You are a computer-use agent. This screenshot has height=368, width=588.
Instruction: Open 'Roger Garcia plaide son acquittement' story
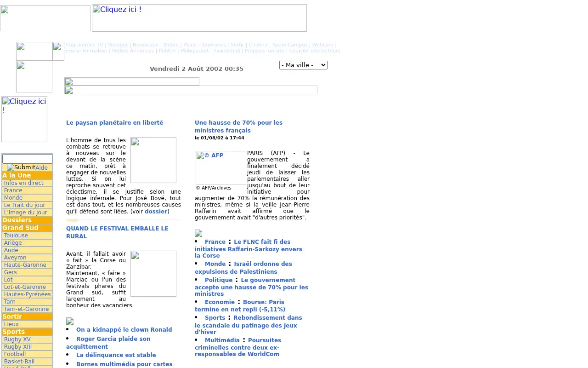point(108,343)
